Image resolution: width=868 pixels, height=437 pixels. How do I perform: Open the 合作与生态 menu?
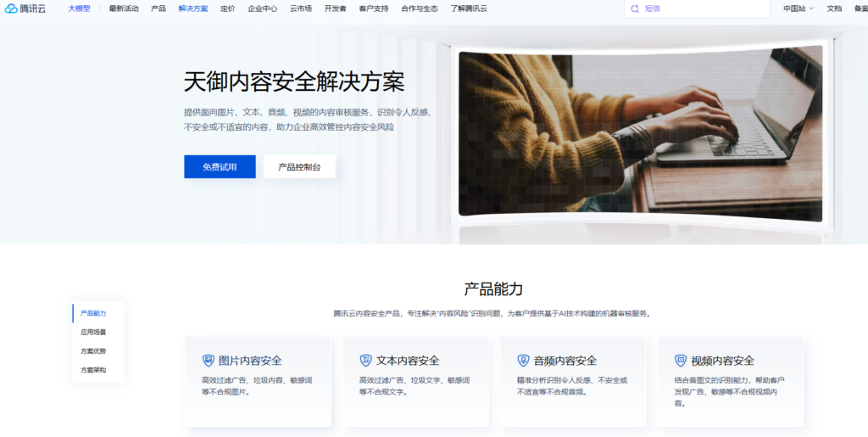420,8
